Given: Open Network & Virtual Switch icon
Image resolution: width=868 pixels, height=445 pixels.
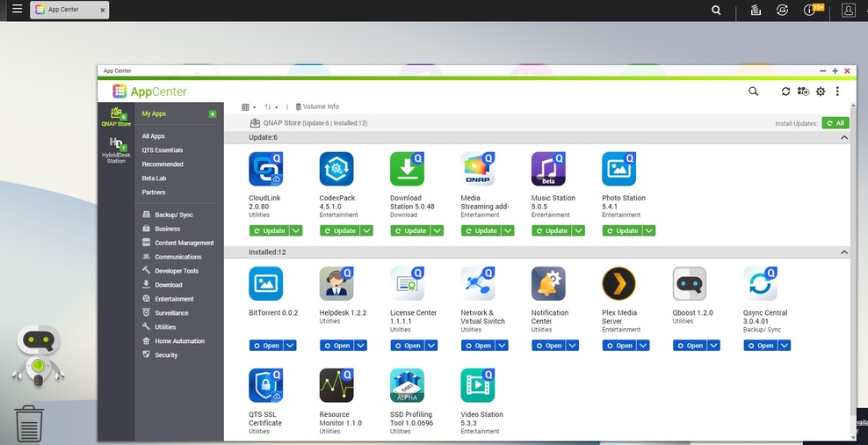Looking at the screenshot, I should tap(478, 284).
